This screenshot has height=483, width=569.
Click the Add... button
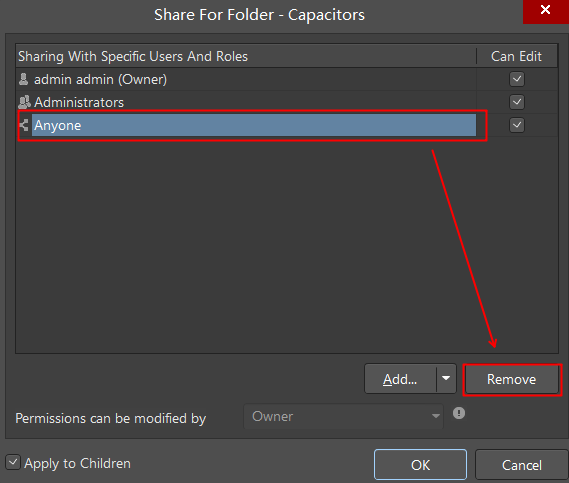[x=400, y=379]
